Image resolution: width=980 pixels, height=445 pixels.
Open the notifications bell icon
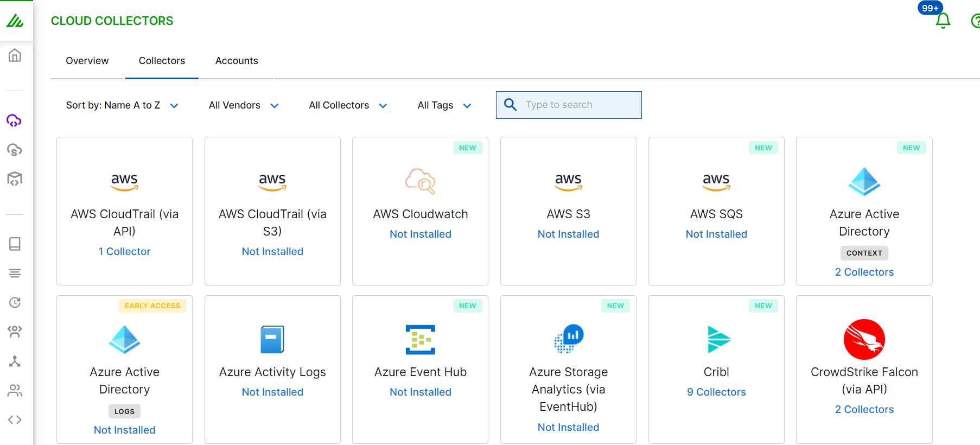click(x=943, y=21)
